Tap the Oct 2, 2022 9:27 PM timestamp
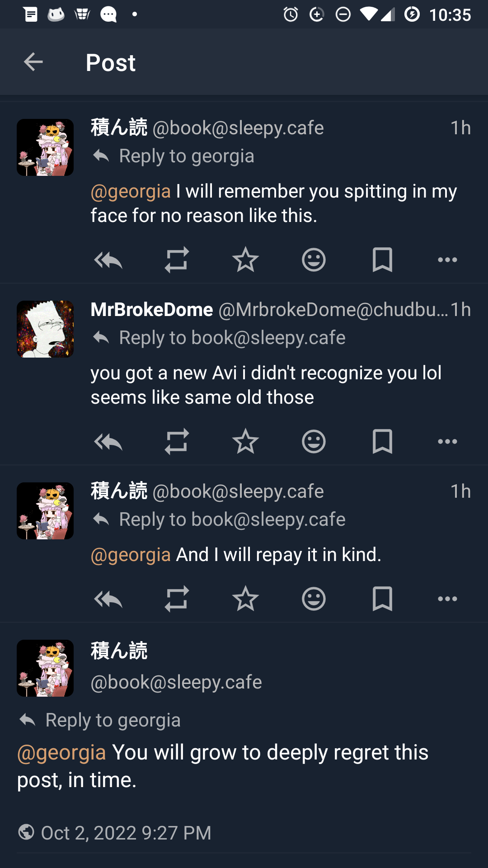 click(126, 833)
